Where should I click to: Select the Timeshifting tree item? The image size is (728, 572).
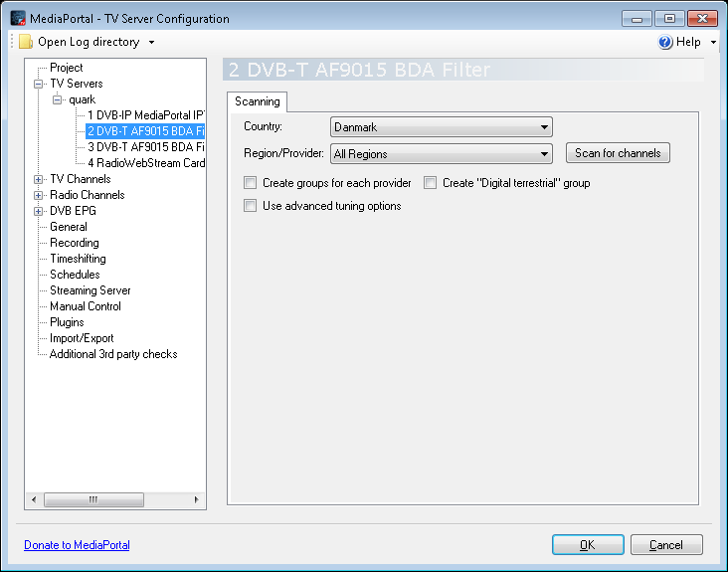coord(78,259)
